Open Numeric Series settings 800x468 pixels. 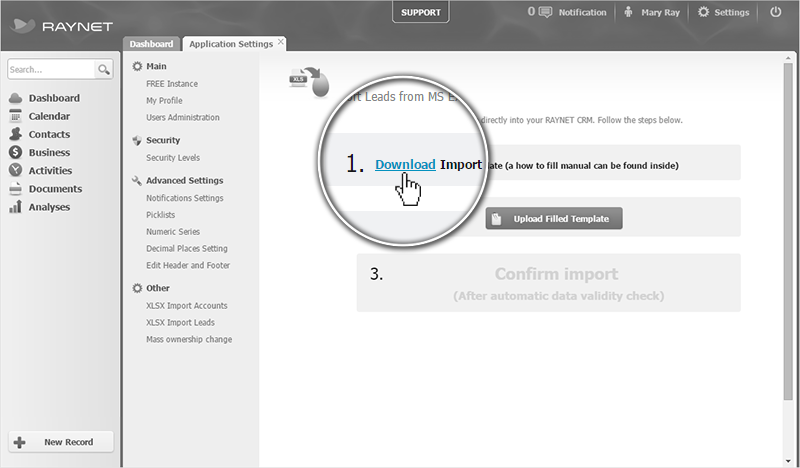[173, 232]
